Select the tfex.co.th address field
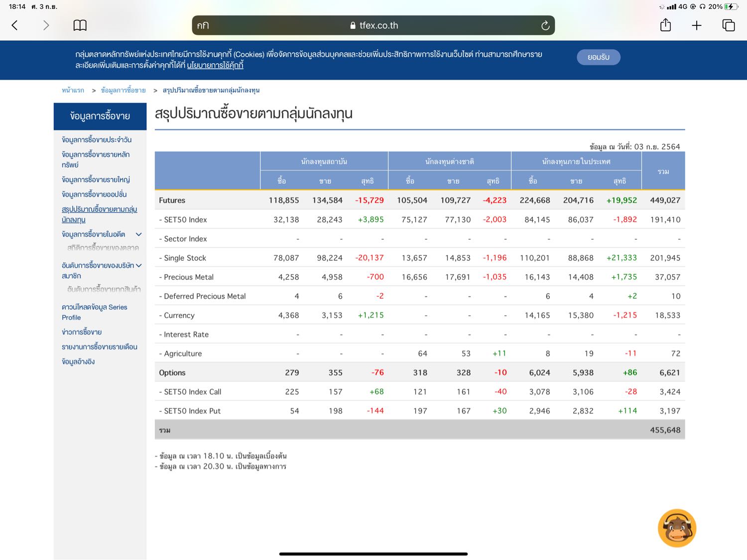This screenshot has height=560, width=747. pos(373,25)
